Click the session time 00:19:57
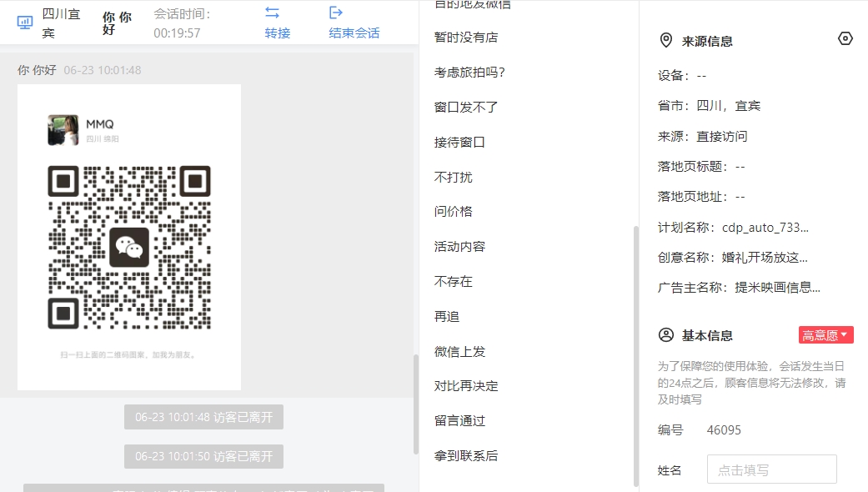This screenshot has height=492, width=868. [177, 33]
